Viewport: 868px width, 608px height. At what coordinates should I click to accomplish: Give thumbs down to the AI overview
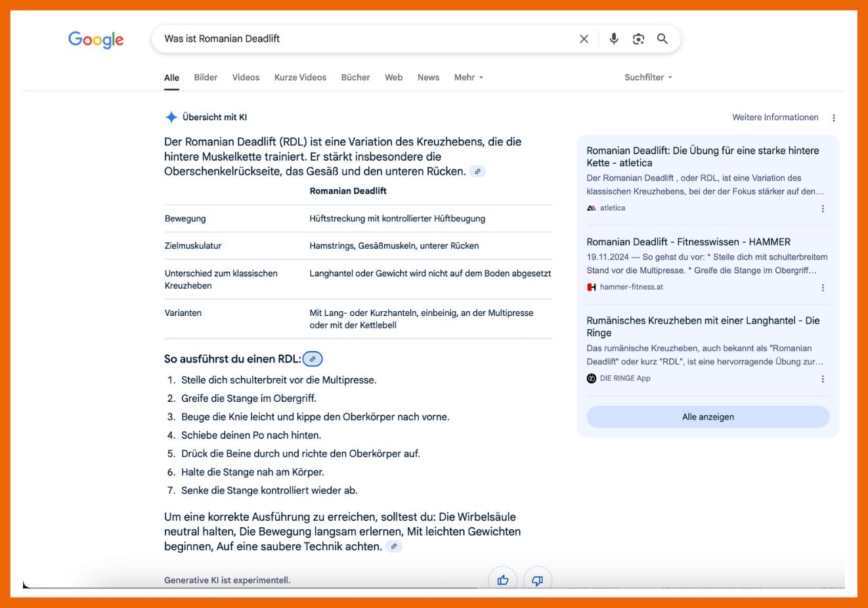click(x=537, y=580)
